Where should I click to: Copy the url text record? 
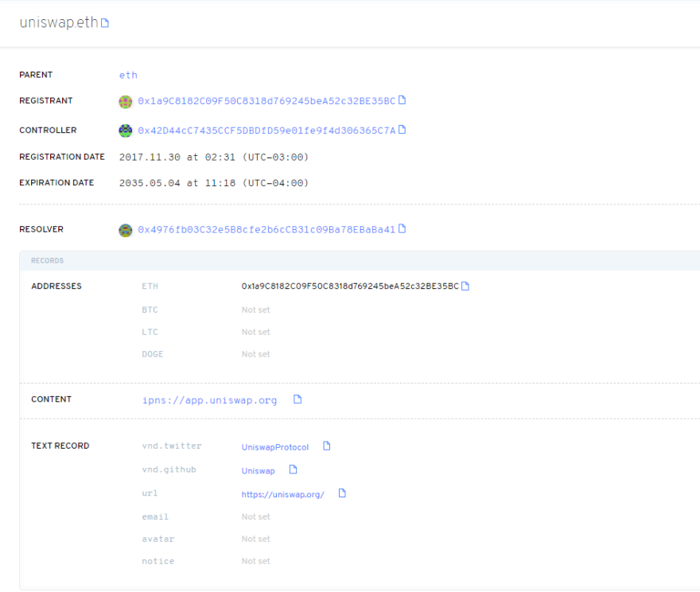342,493
